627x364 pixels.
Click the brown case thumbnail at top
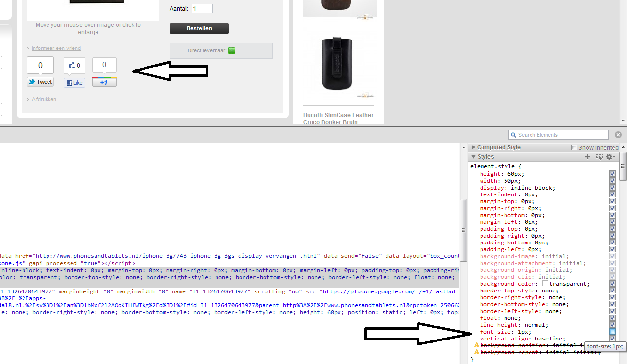pyautogui.click(x=340, y=8)
